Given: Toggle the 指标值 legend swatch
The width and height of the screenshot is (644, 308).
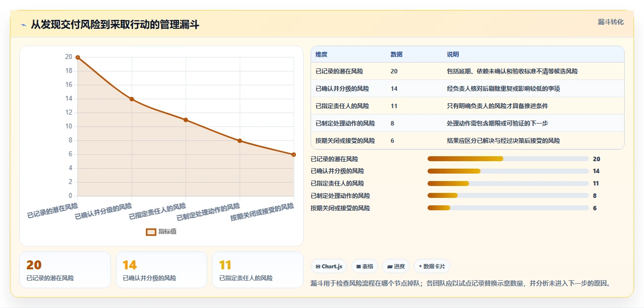Looking at the screenshot, I should 151,232.
